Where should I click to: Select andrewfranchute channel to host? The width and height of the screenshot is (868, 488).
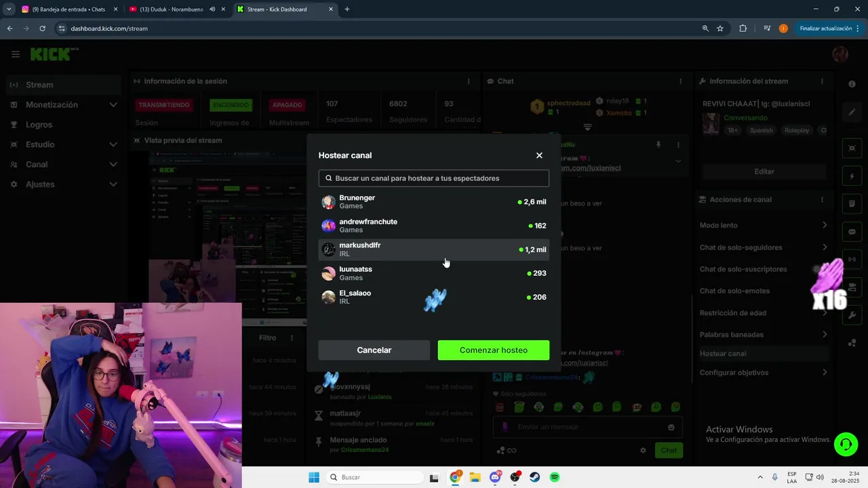[x=434, y=226]
